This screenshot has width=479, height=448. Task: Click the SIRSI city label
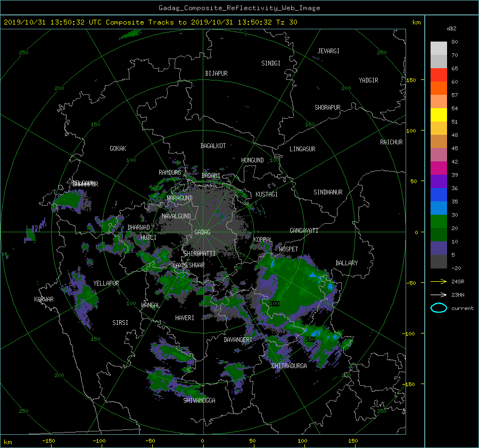pos(120,323)
